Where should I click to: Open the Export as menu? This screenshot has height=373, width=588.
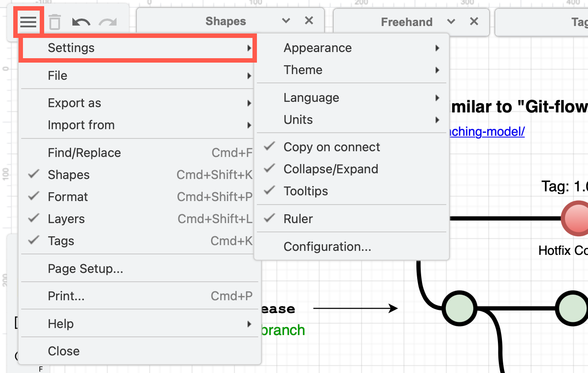74,103
